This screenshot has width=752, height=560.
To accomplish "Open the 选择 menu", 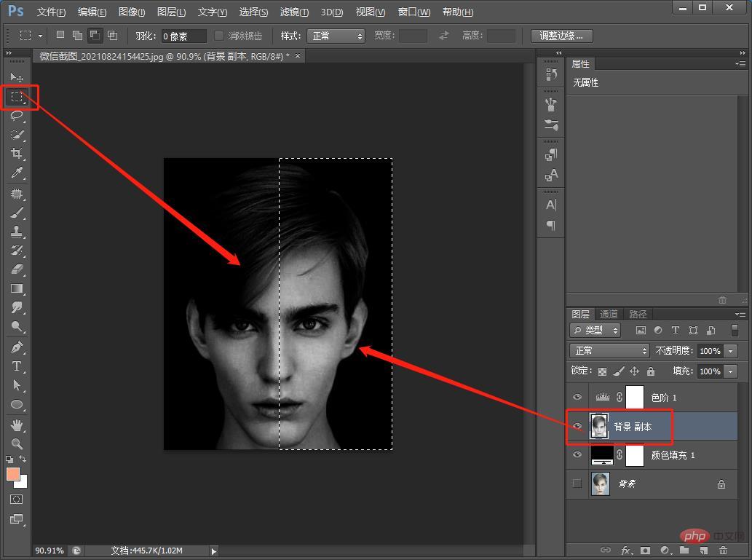I will 254,12.
